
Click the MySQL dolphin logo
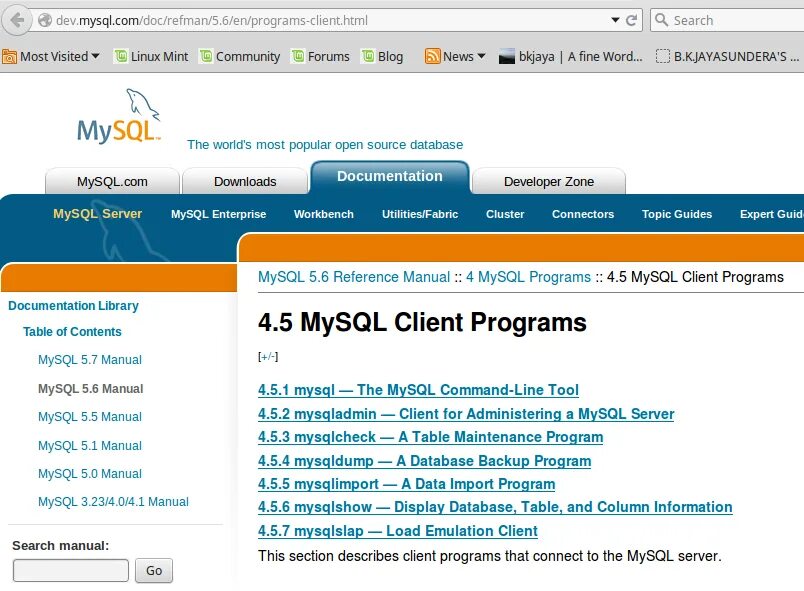click(119, 116)
